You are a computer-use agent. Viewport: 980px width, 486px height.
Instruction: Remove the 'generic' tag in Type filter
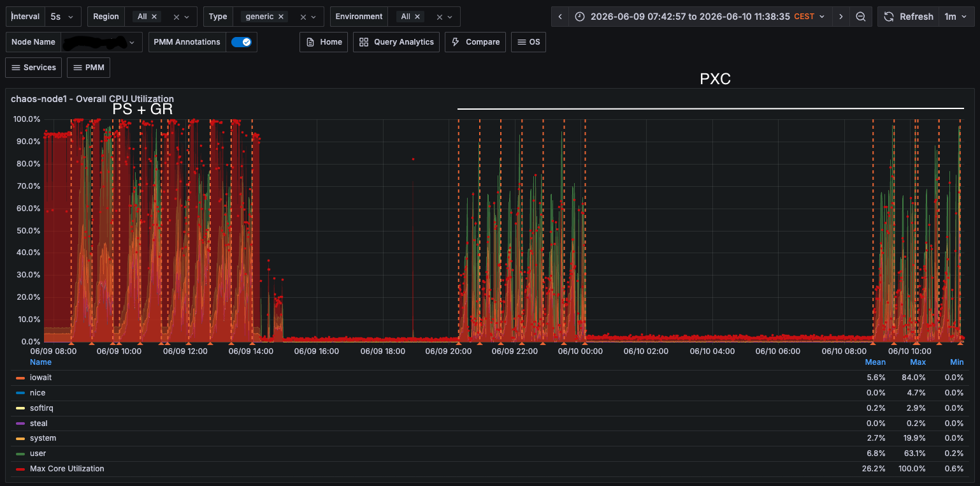tap(280, 17)
